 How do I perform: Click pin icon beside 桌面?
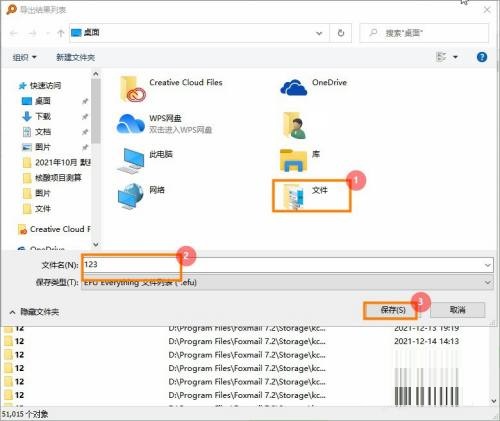[85, 101]
